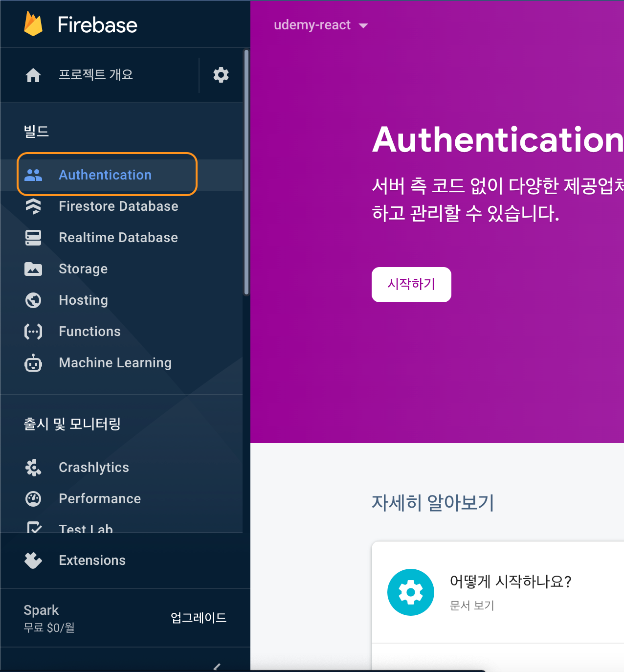Open the project overview home icon

[33, 75]
